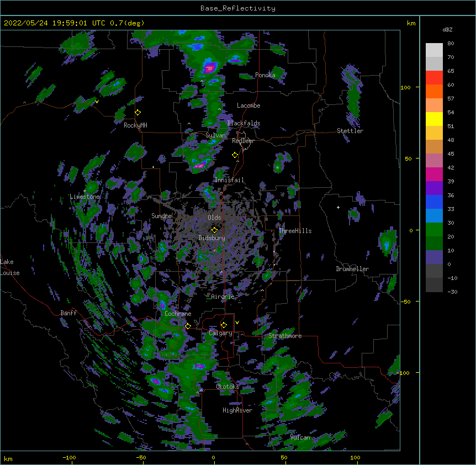
Task: Click the Banff label
Action: 68,313
